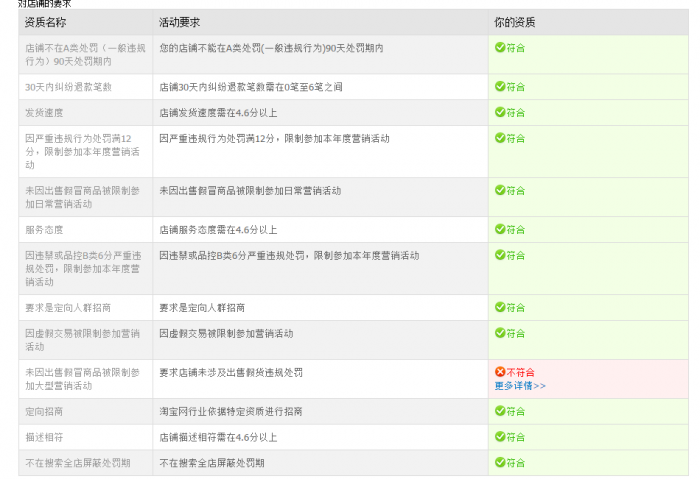The width and height of the screenshot is (700, 479).
Task: Click requirement text 因严重违规行为处罚满12分，限制参加本年度营销活动
Action: 275,139
